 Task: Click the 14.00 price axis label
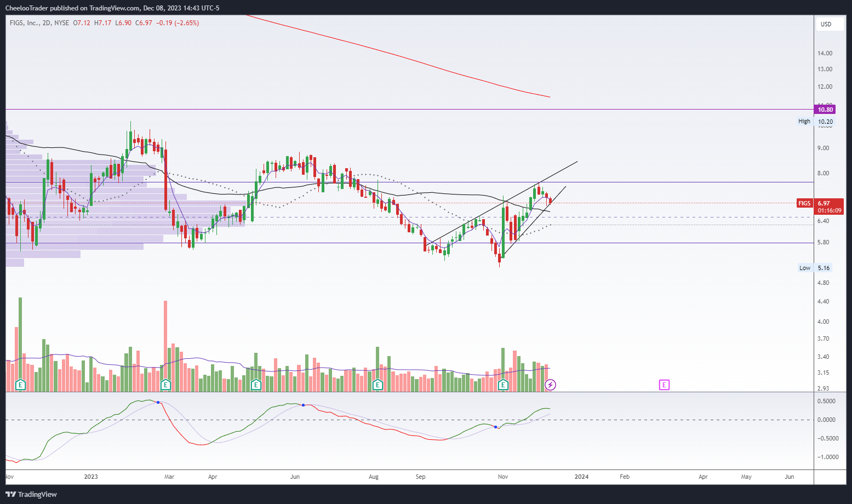[x=825, y=53]
